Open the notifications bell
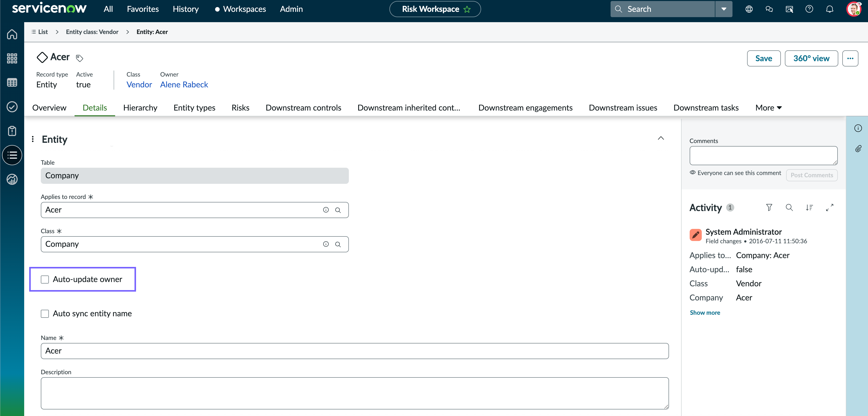Image resolution: width=868 pixels, height=416 pixels. pyautogui.click(x=829, y=9)
